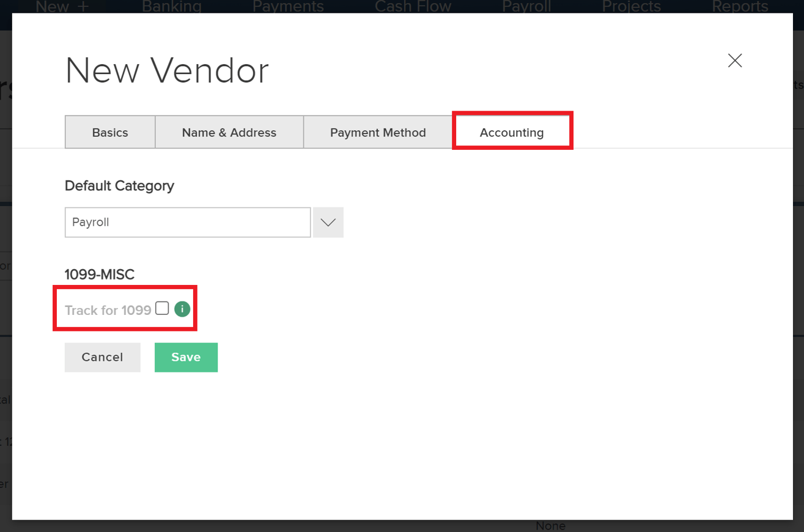Open the Payroll section
Viewport: 804px width, 532px height.
(526, 7)
